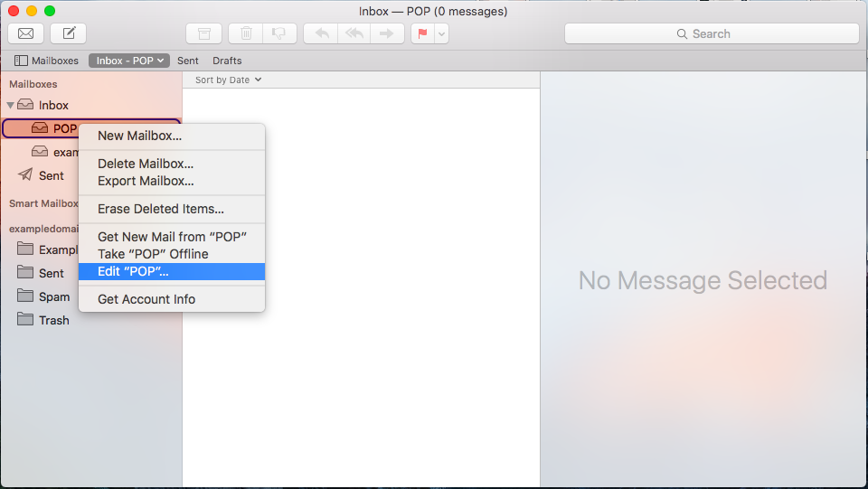Flag message with red flag button

pyautogui.click(x=422, y=33)
